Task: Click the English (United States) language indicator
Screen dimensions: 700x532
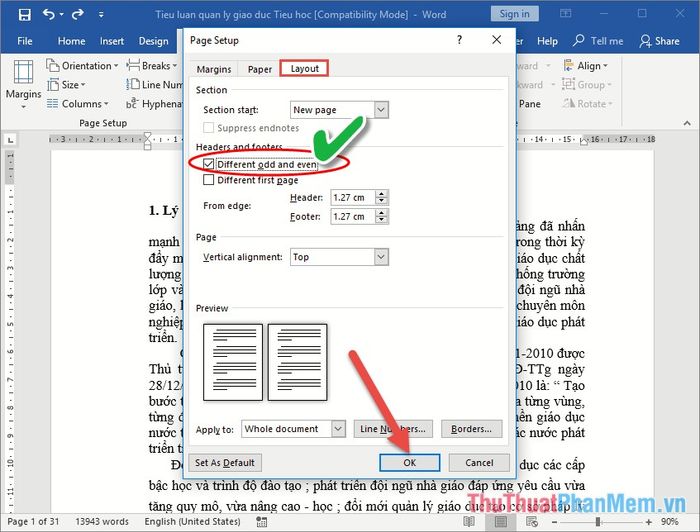Action: (192, 521)
